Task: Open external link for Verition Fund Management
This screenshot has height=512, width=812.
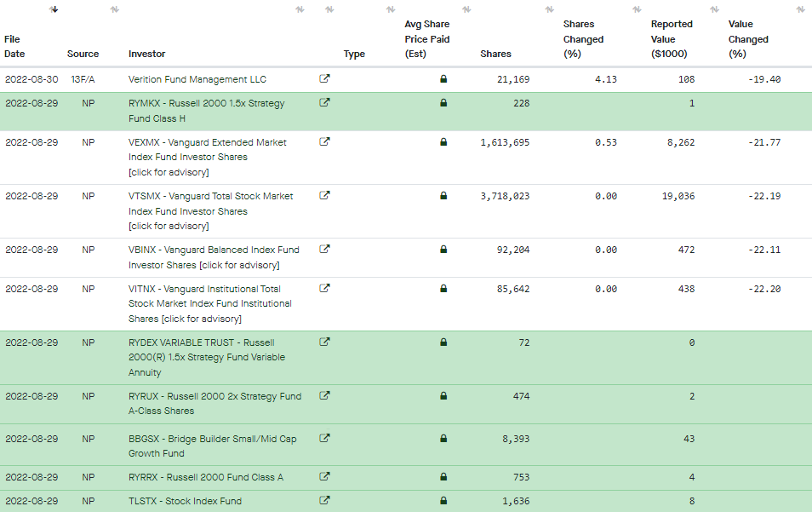Action: (324, 78)
